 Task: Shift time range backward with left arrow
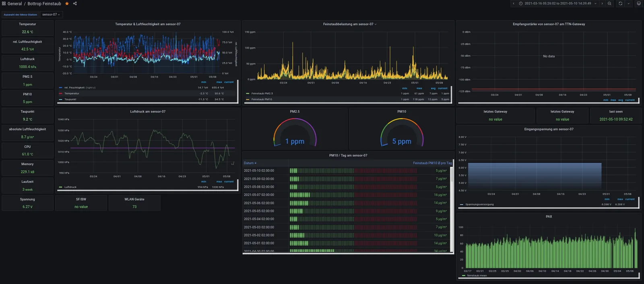(x=514, y=4)
